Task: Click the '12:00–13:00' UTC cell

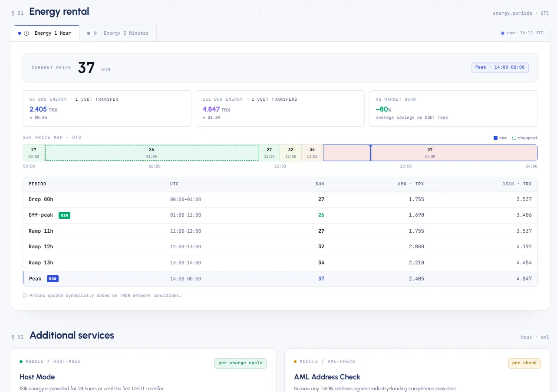Action: pos(186,247)
